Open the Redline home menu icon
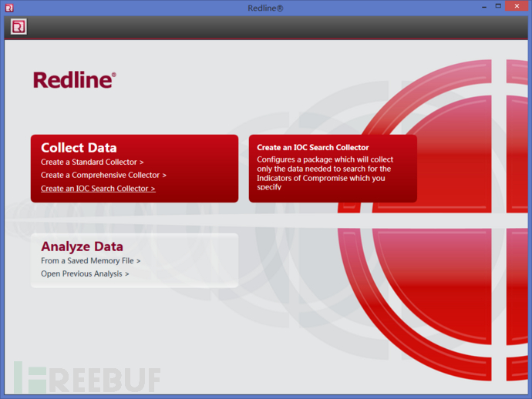The width and height of the screenshot is (532, 399). [19, 27]
